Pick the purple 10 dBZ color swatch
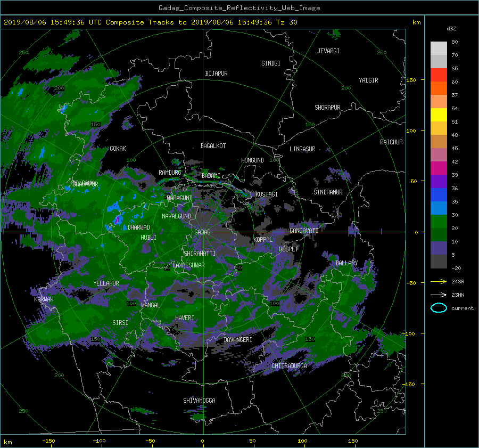479x448 pixels. 439,248
